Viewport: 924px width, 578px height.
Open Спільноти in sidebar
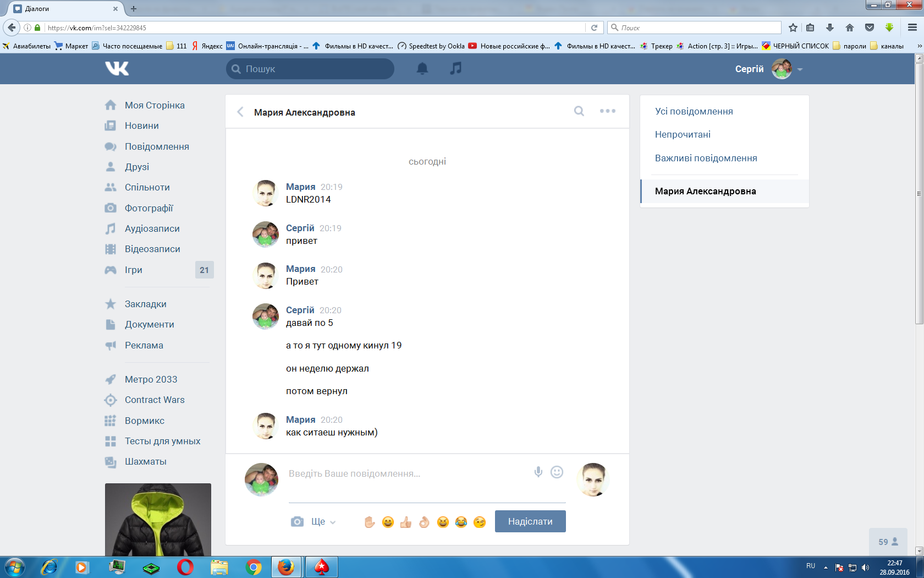click(147, 187)
